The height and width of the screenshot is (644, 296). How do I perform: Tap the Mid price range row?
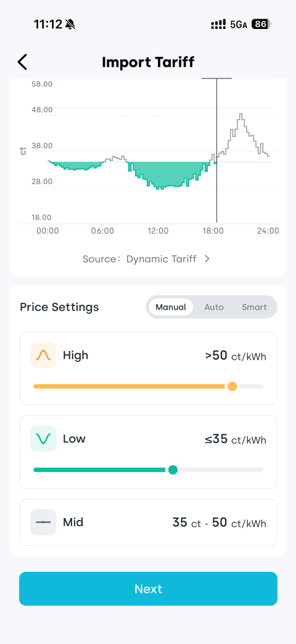click(148, 522)
